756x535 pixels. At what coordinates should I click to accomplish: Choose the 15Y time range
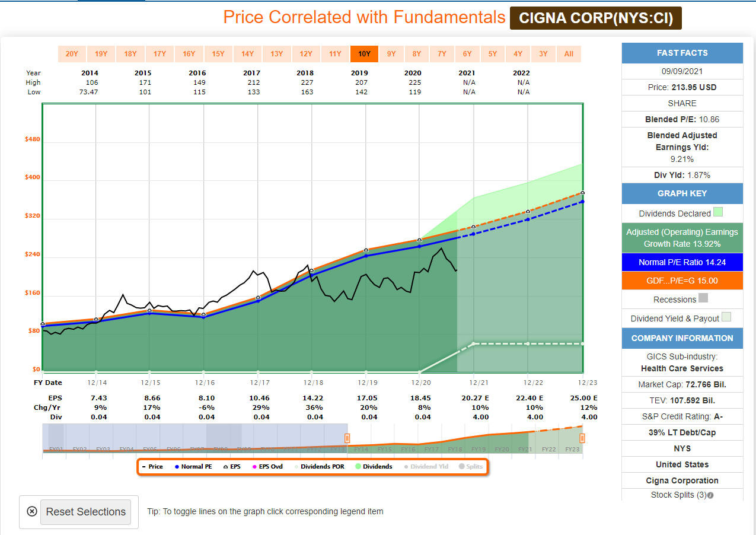[218, 54]
